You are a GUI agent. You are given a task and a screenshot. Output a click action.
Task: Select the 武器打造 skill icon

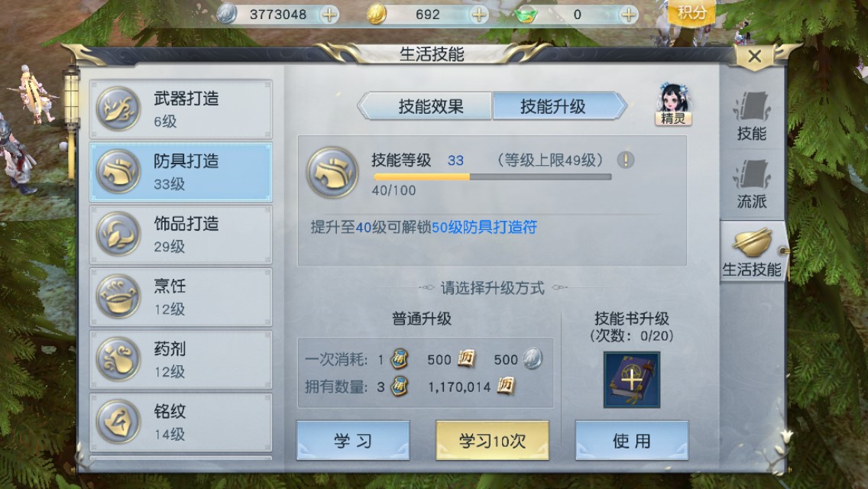[118, 108]
